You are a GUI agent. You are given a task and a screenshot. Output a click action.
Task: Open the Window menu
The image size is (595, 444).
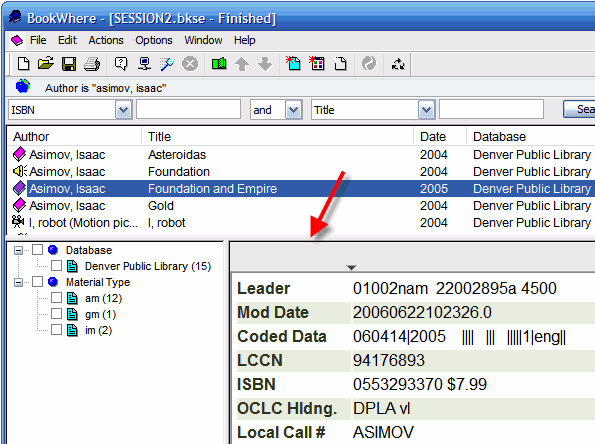coord(203,40)
